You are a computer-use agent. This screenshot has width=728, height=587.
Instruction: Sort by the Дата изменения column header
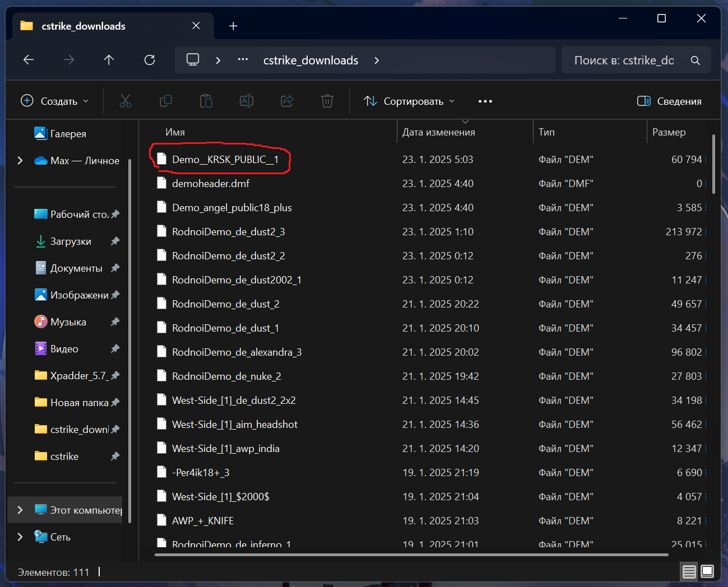pyautogui.click(x=438, y=132)
